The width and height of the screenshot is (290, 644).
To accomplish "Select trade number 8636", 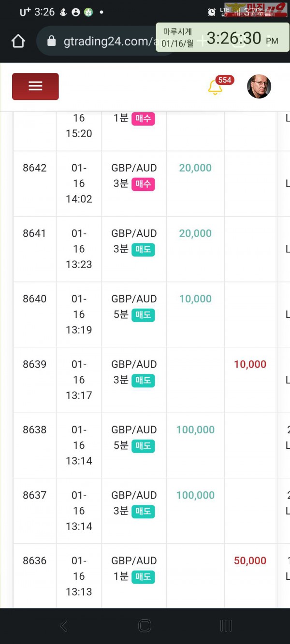I will click(x=35, y=561).
